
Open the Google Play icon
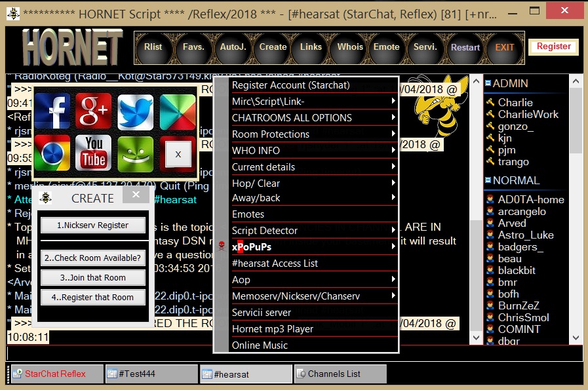pos(178,111)
